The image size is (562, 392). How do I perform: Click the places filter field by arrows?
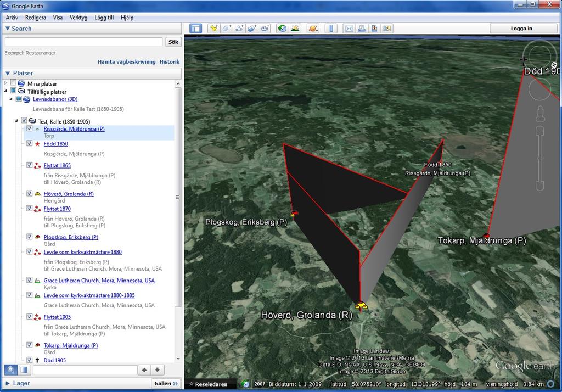point(85,369)
